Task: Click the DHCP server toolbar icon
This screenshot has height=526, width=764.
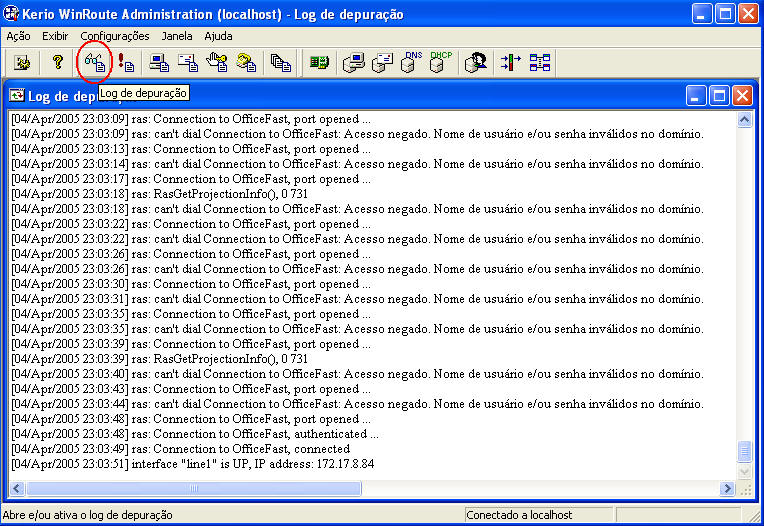Action: pos(439,62)
